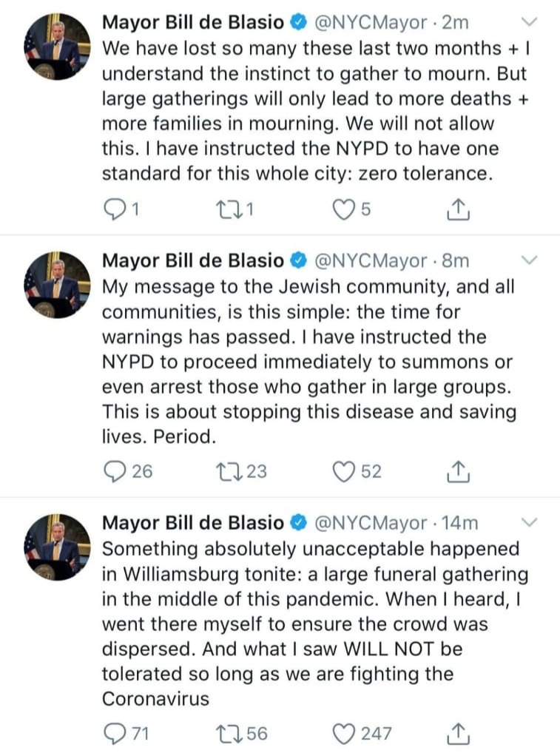Open @NYCMayor handle on the 8m tweet
Image resolution: width=560 pixels, height=756 pixels.
[x=371, y=260]
